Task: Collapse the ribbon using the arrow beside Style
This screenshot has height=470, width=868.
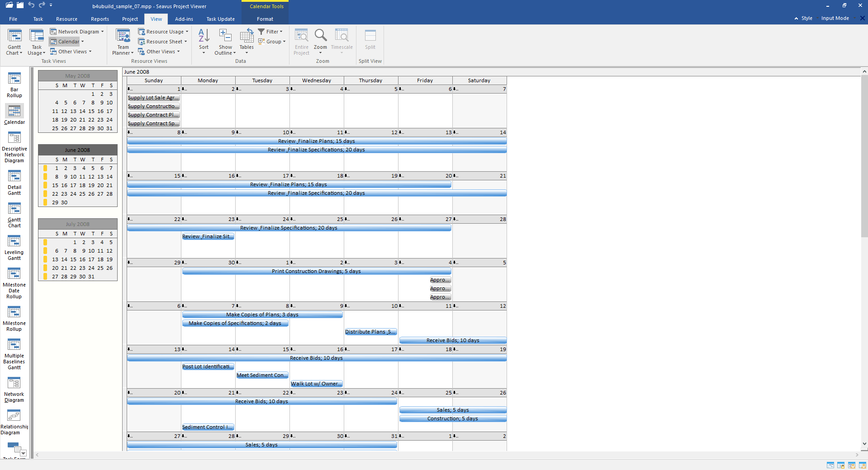Action: tap(796, 19)
